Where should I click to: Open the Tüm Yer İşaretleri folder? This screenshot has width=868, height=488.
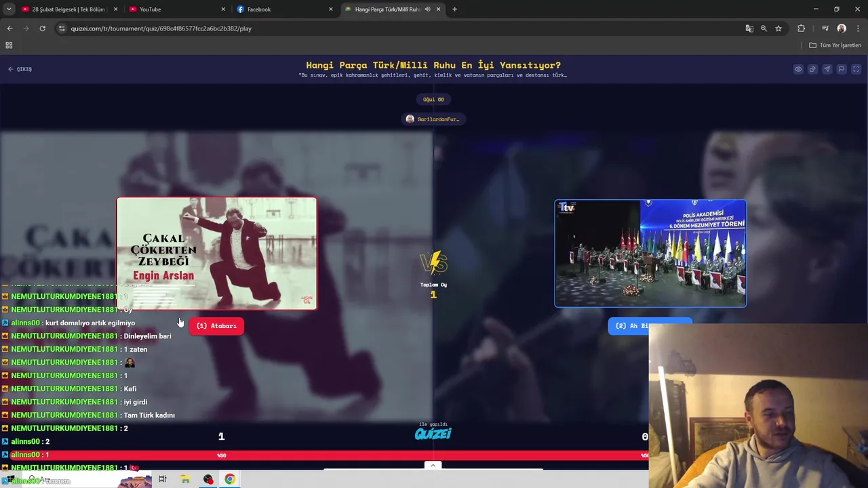pos(835,45)
